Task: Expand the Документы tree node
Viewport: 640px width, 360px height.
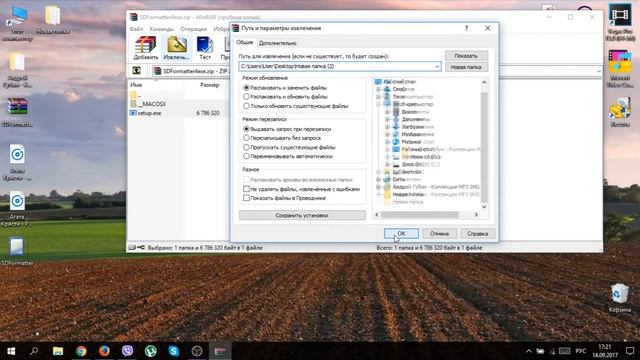Action: pos(387,119)
